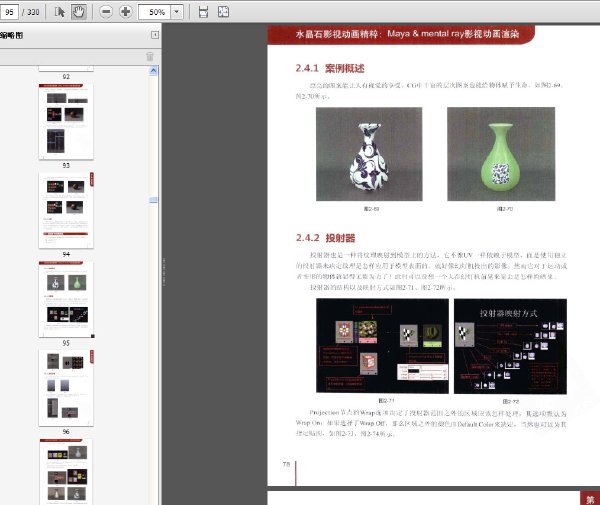Click the projector node diagram figure 2-71
Screen dimensions: 600x505
[382, 346]
